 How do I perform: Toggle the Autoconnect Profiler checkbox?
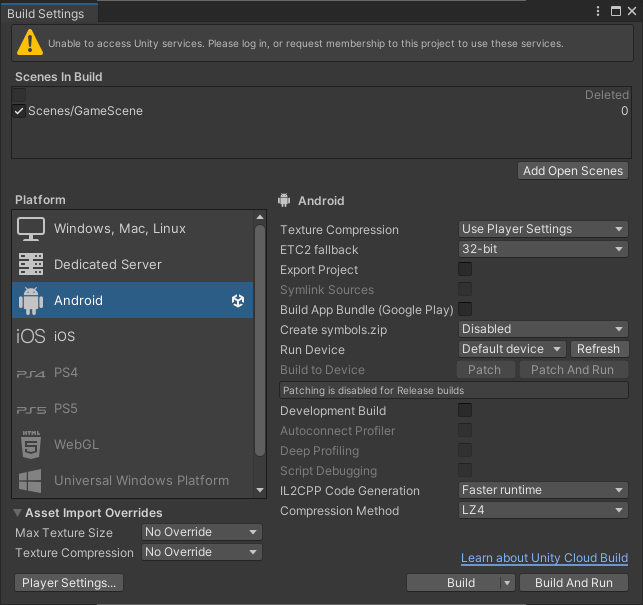click(x=465, y=430)
